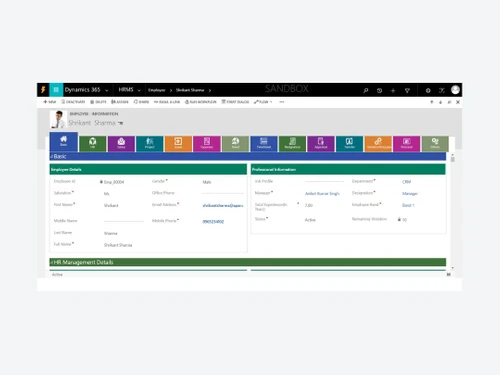Select the teal Project tab tile

tap(150, 144)
